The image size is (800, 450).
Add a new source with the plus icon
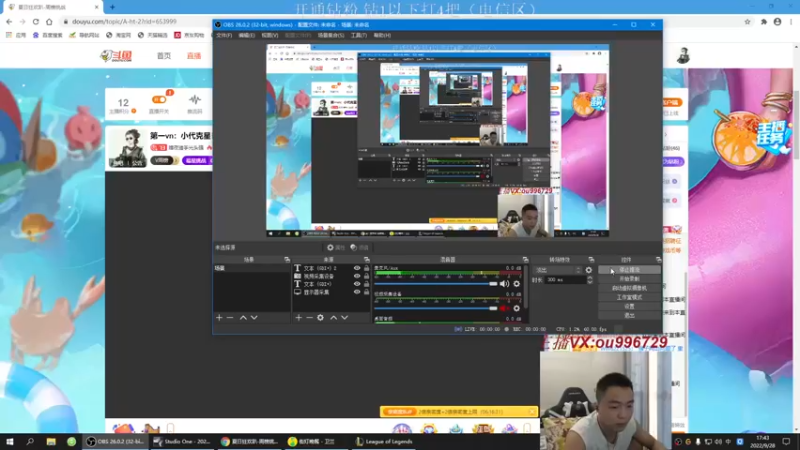coord(298,317)
